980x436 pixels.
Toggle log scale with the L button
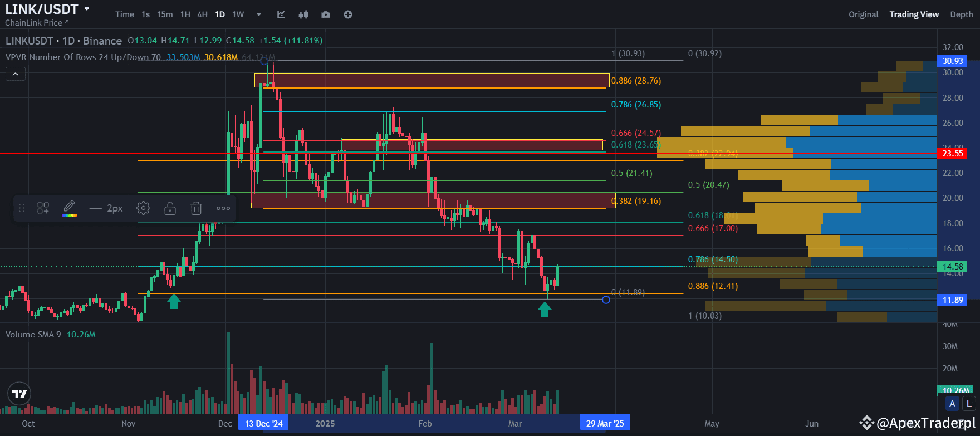pos(969,404)
